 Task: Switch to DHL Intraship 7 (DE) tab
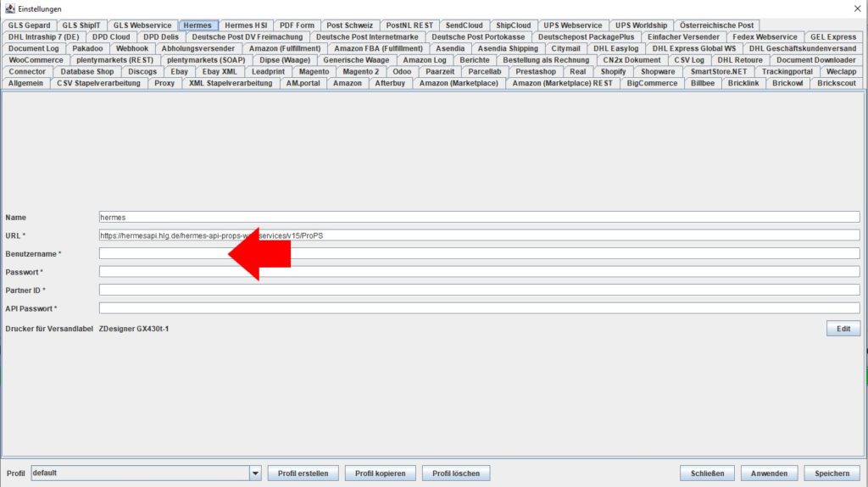click(44, 37)
